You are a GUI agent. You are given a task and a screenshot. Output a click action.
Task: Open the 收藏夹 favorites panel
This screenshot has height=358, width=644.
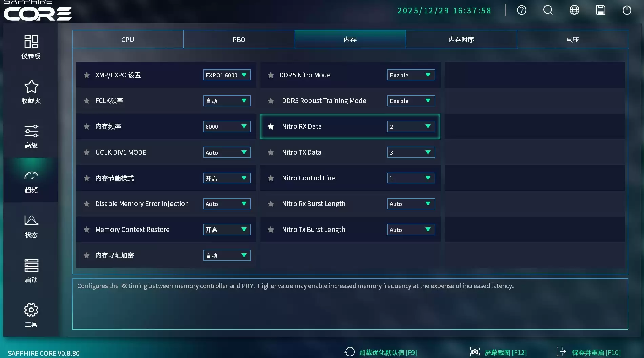coord(31,92)
